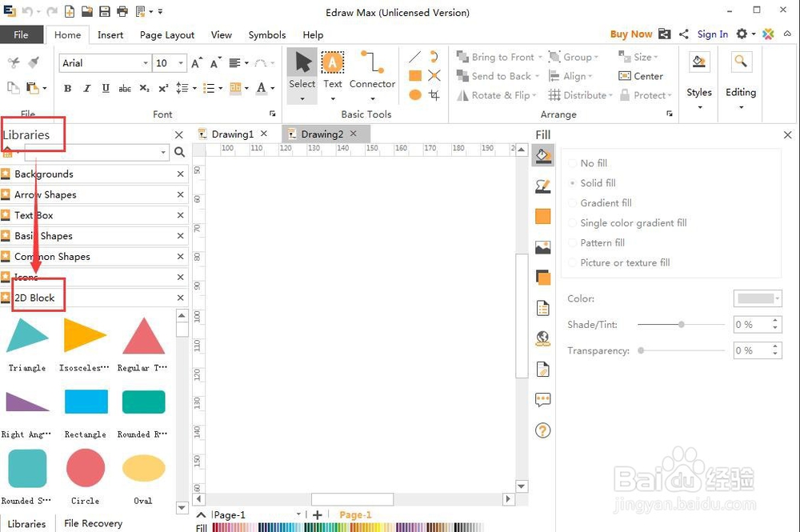Switch to the Page Layout tab
This screenshot has height=532, width=800.
pos(167,34)
